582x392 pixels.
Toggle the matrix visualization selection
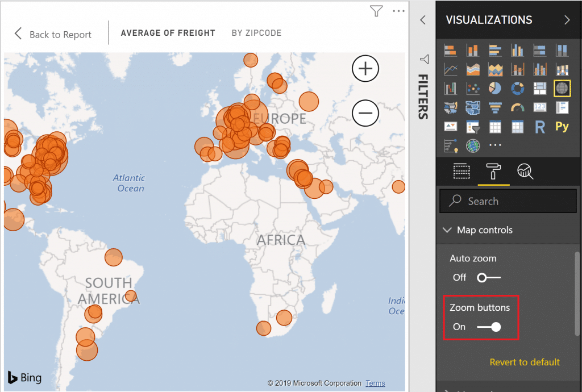pos(517,126)
